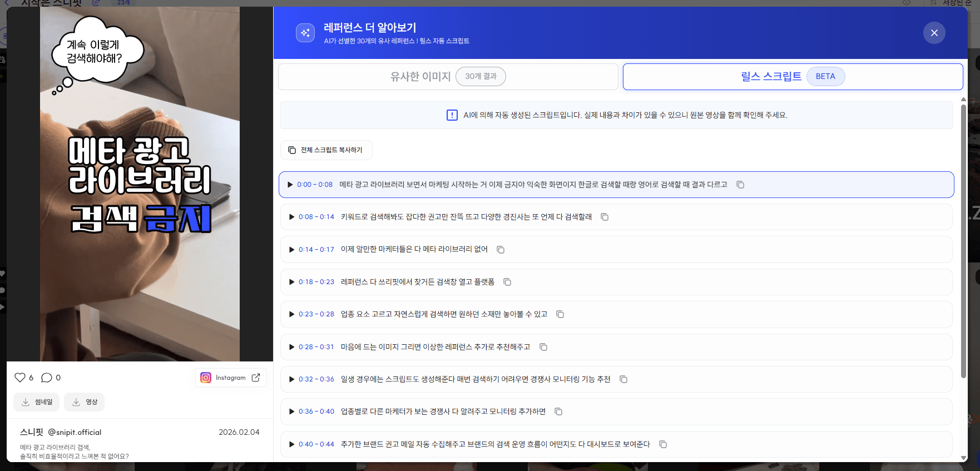The height and width of the screenshot is (471, 980).
Task: Click the download arrow icon beside 썸네일
Action: (x=26, y=402)
